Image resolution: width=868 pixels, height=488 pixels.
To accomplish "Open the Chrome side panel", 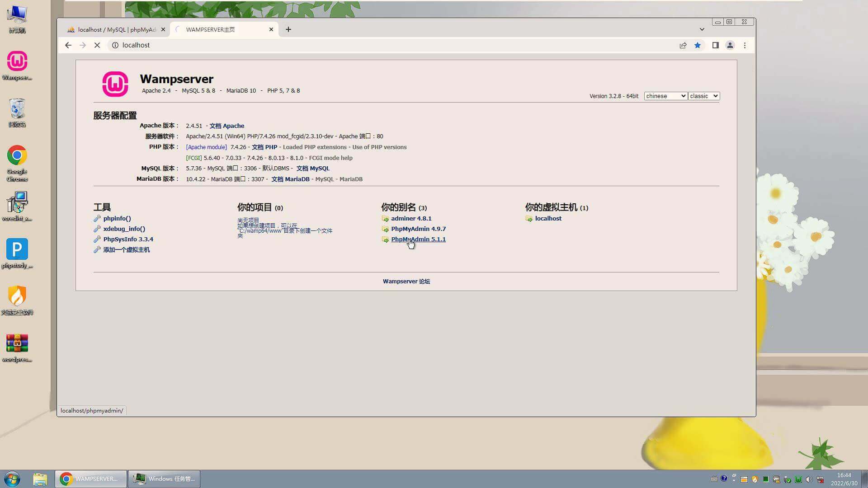I will [x=715, y=45].
